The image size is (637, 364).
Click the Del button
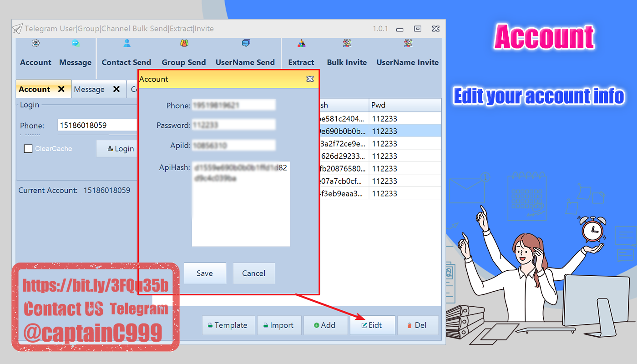(x=418, y=325)
